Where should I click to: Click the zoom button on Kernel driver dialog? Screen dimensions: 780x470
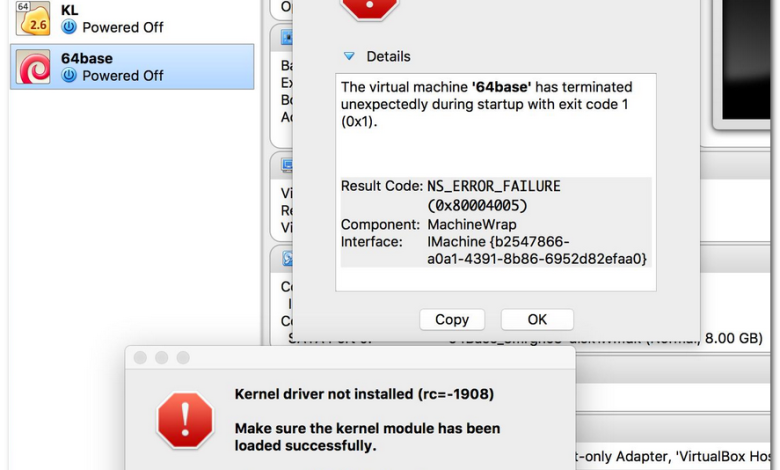183,358
